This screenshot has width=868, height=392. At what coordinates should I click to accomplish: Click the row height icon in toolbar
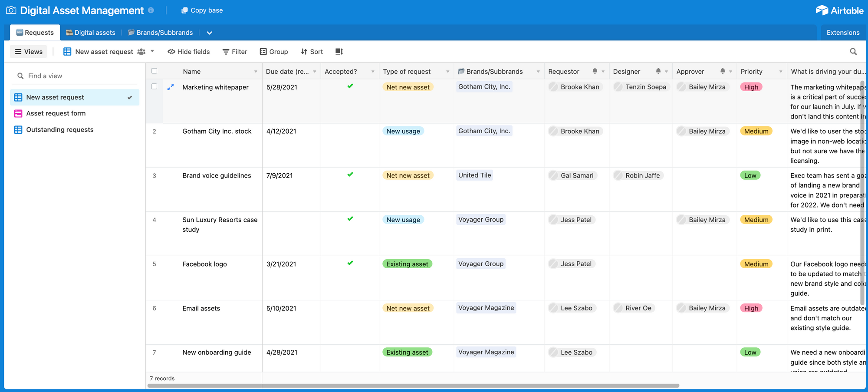339,52
